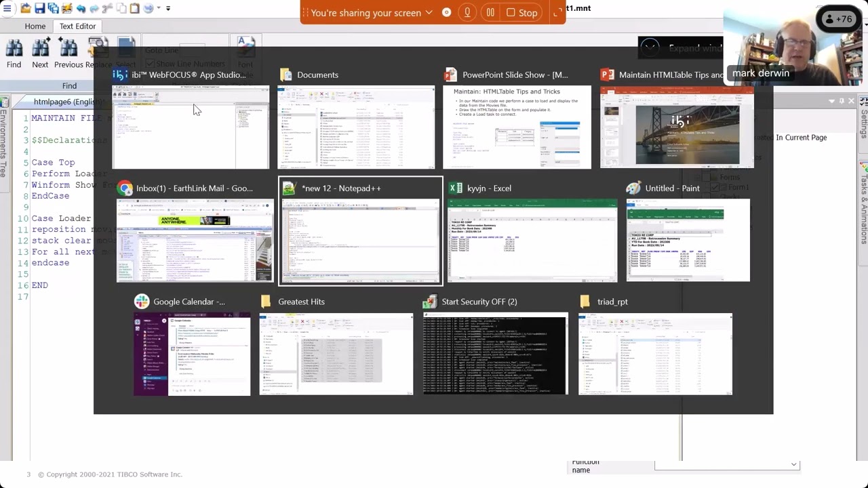868x488 pixels.
Task: Click the +76 participants badge
Action: pyautogui.click(x=837, y=19)
